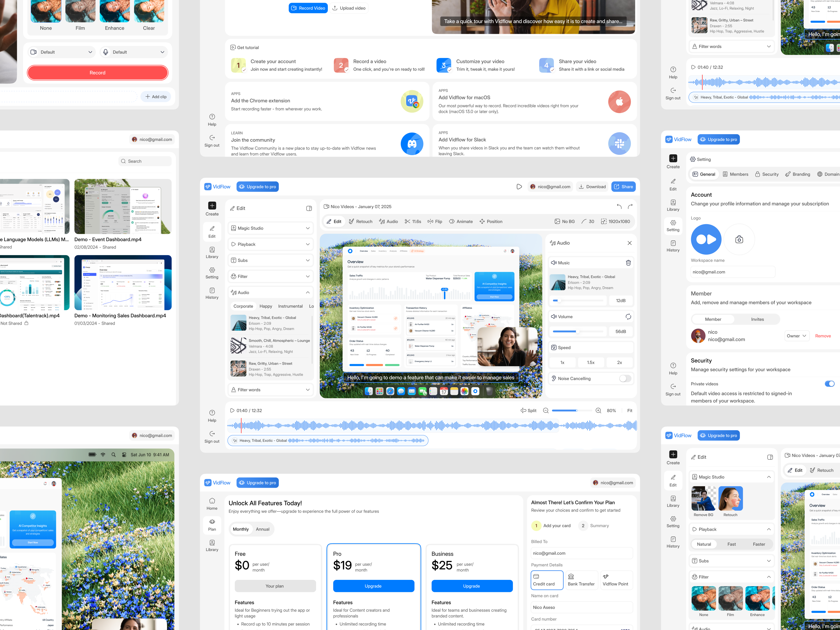
Task: Click the Search field above the video library
Action: pos(145,161)
